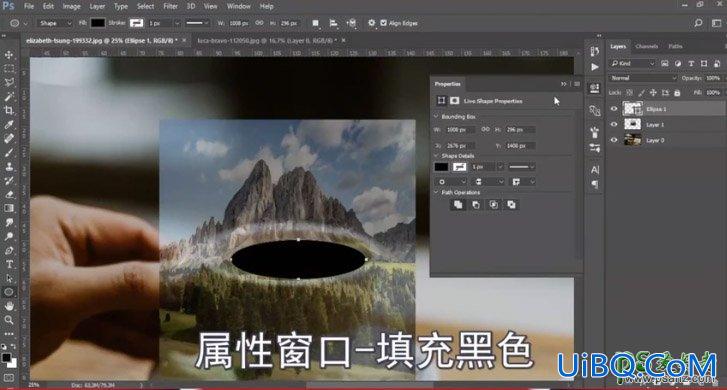The width and height of the screenshot is (727, 390).
Task: Open the Layer menu
Action: click(97, 6)
